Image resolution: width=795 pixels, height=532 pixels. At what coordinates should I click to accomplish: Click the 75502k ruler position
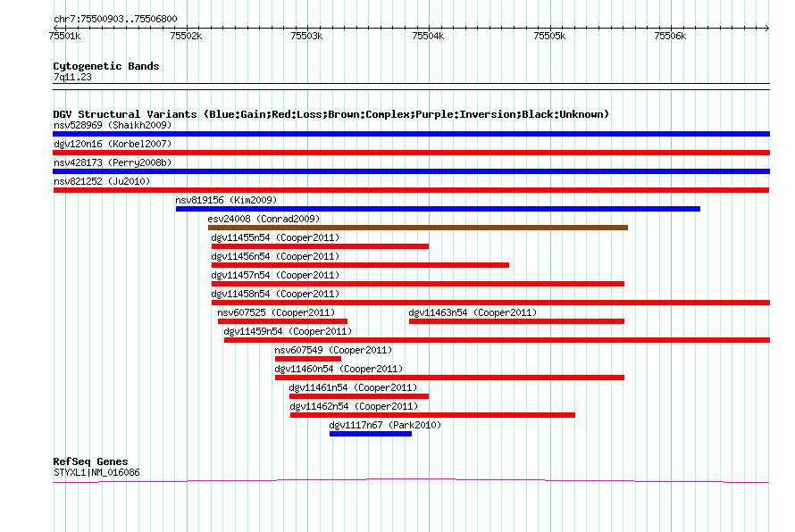(186, 36)
